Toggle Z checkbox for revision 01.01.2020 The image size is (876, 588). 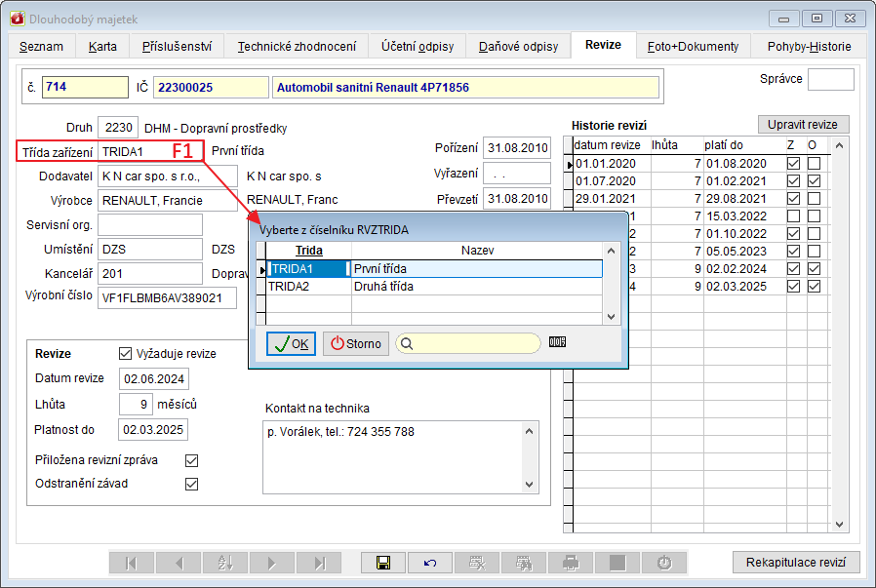[793, 164]
